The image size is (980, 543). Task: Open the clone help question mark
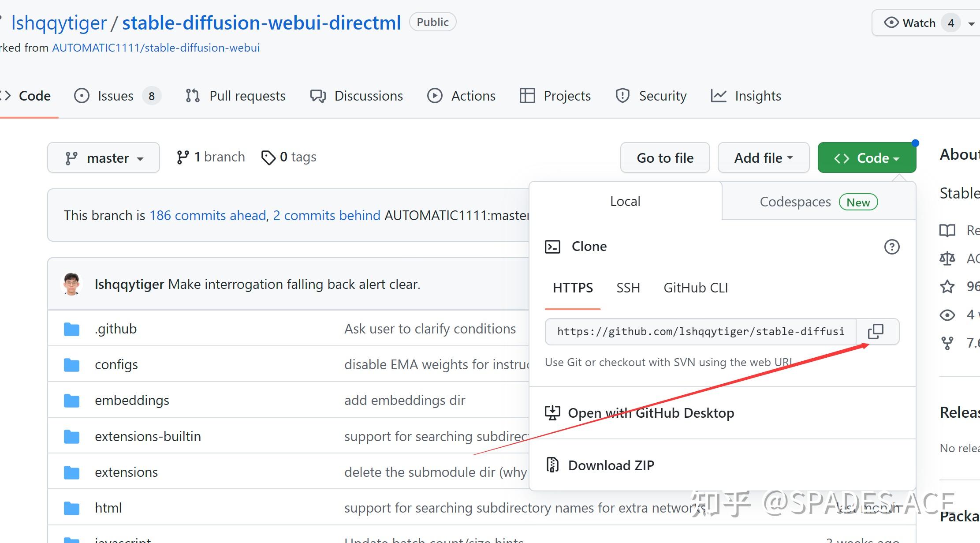(892, 247)
